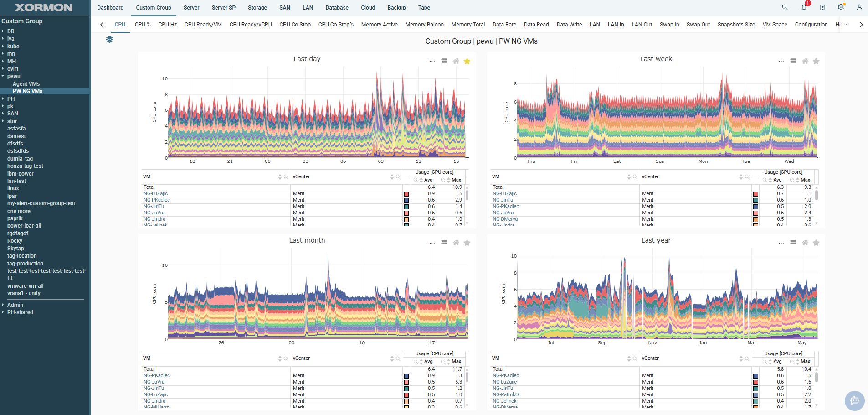This screenshot has width=868, height=415.
Task: Switch to the Memory Active tab
Action: pos(379,25)
